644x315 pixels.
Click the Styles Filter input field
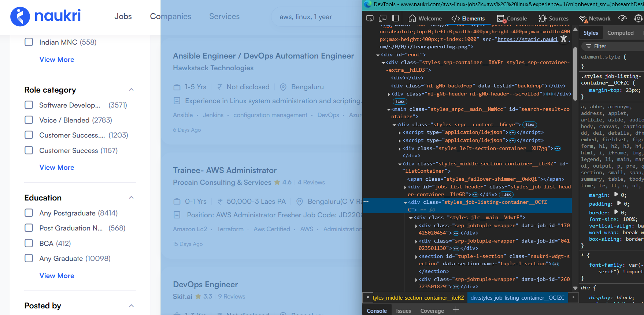click(612, 46)
